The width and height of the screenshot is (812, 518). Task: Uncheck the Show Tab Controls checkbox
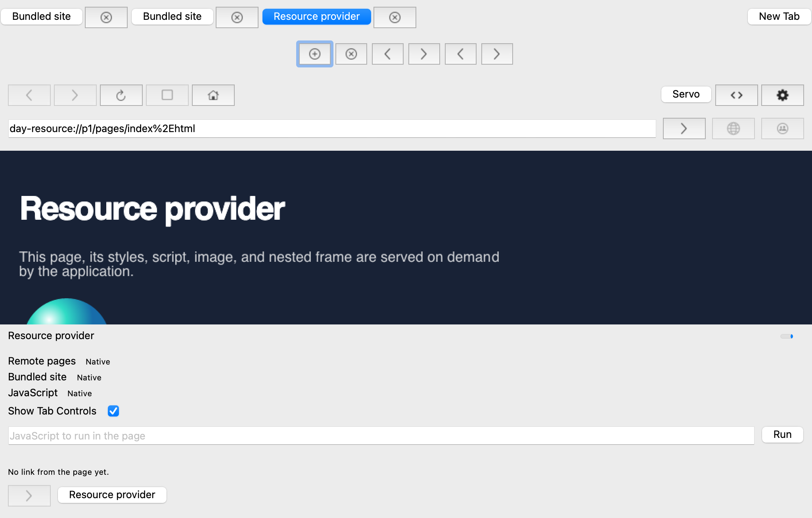(x=113, y=411)
